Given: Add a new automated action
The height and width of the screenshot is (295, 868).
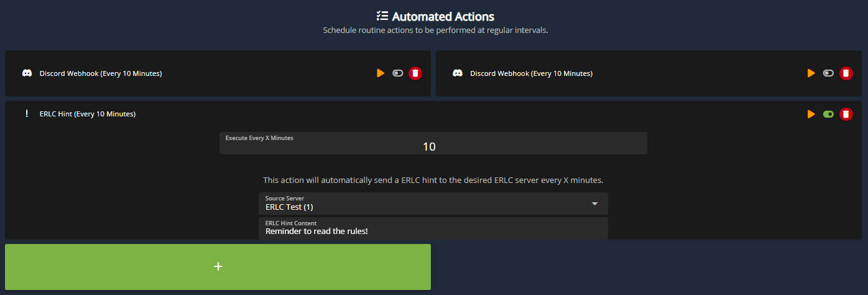Looking at the screenshot, I should [218, 266].
